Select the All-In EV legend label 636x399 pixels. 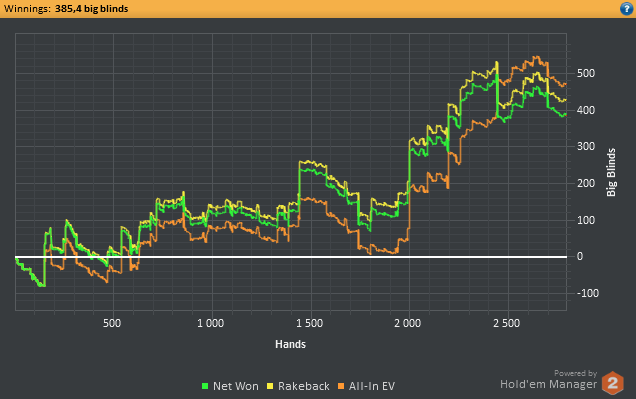coord(372,386)
